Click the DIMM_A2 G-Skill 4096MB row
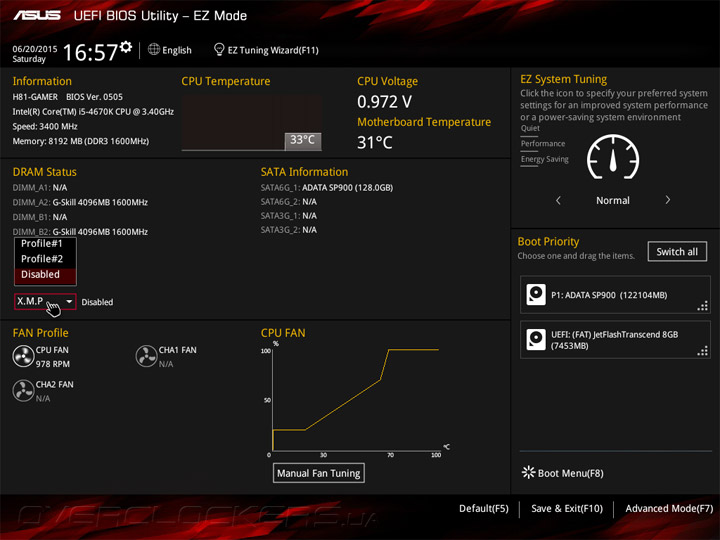The height and width of the screenshot is (540, 720). coord(80,202)
